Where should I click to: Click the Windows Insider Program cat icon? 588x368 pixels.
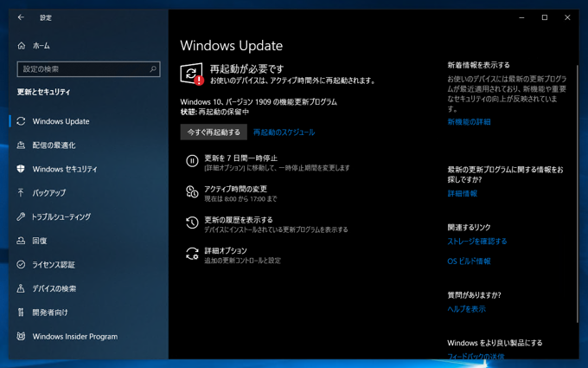click(x=21, y=337)
